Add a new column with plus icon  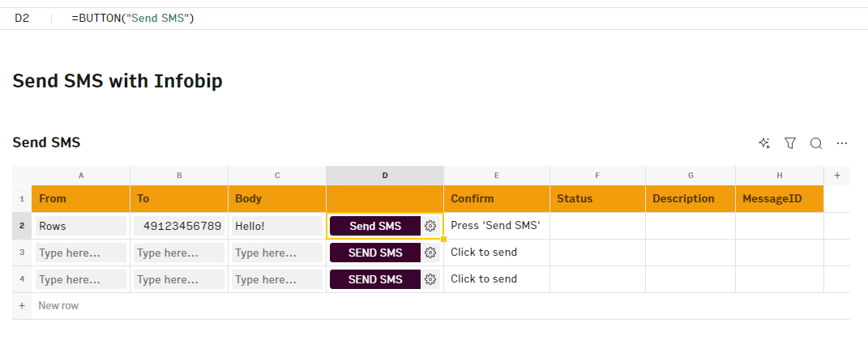(837, 175)
